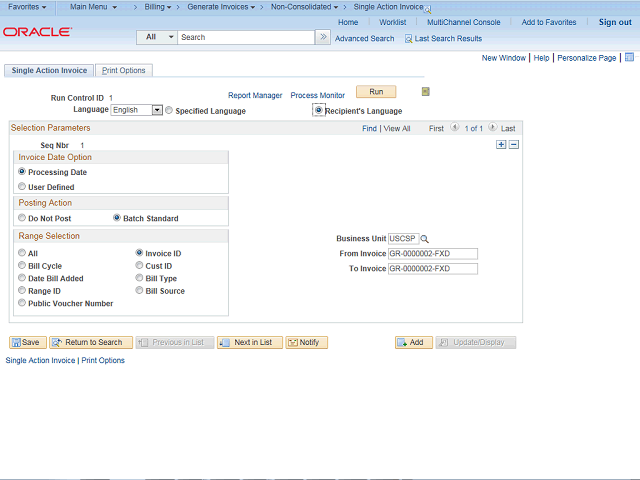Click the Save button
This screenshot has width=640, height=480.
pos(28,342)
